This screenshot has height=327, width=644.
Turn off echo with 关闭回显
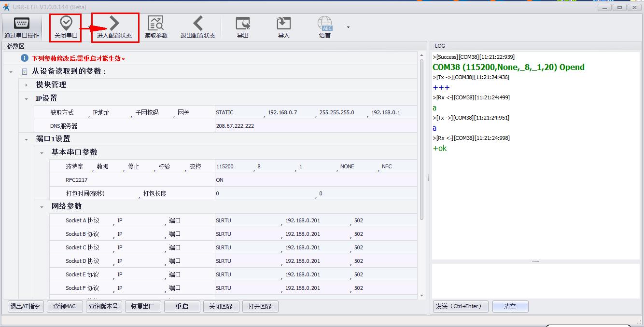coord(221,306)
